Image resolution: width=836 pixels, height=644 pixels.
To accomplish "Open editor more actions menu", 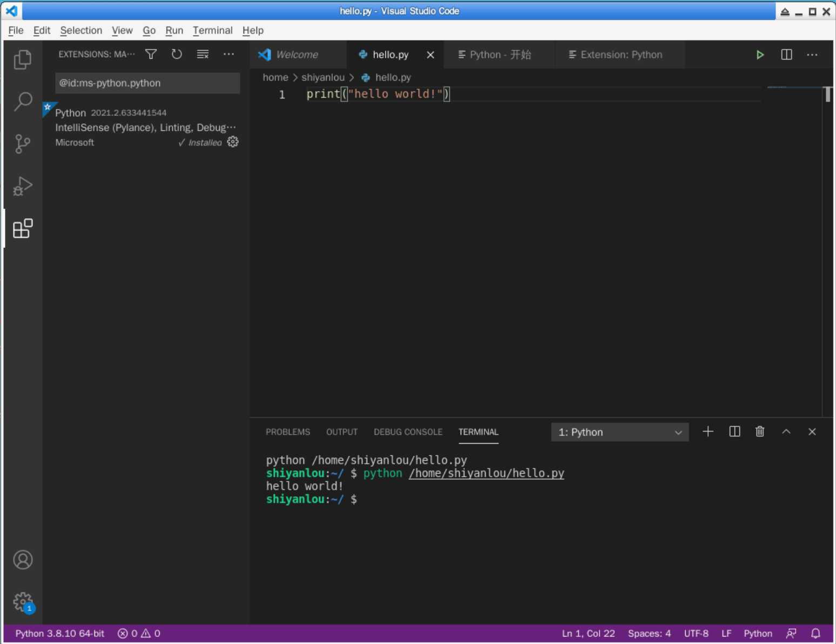I will [x=812, y=55].
